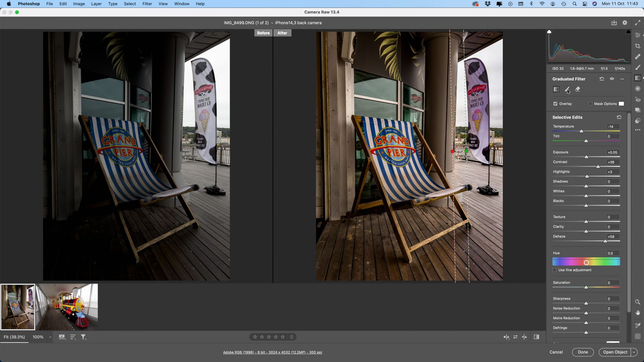Select the Red Eye removal tool
Viewport: 644px width, 362px height.
pyautogui.click(x=638, y=100)
